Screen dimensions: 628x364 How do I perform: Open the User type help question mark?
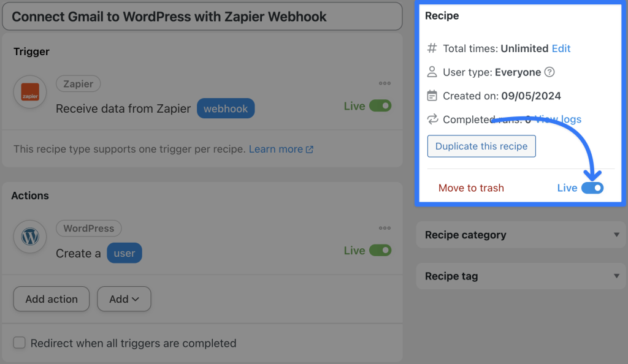[x=550, y=72]
